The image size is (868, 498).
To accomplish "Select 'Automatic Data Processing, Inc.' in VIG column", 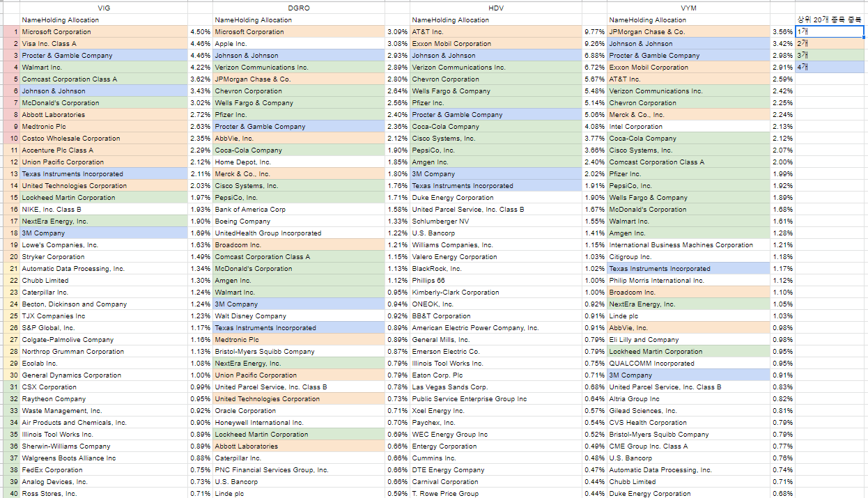I will pyautogui.click(x=104, y=268).
